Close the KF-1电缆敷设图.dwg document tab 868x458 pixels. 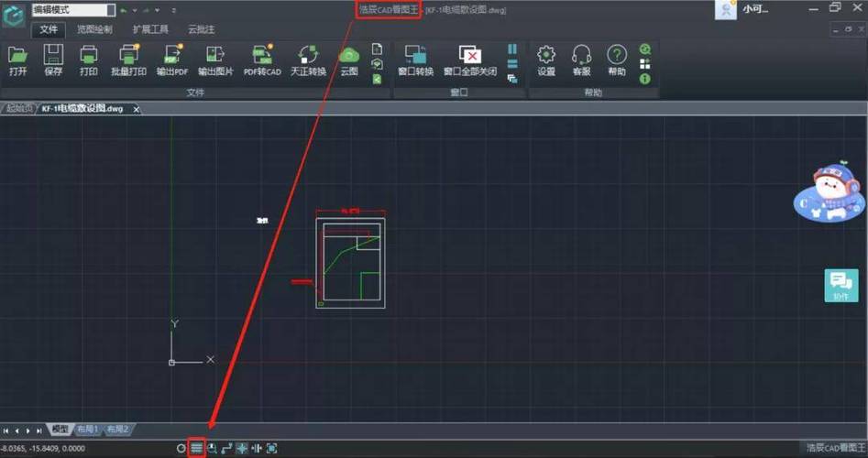137,109
